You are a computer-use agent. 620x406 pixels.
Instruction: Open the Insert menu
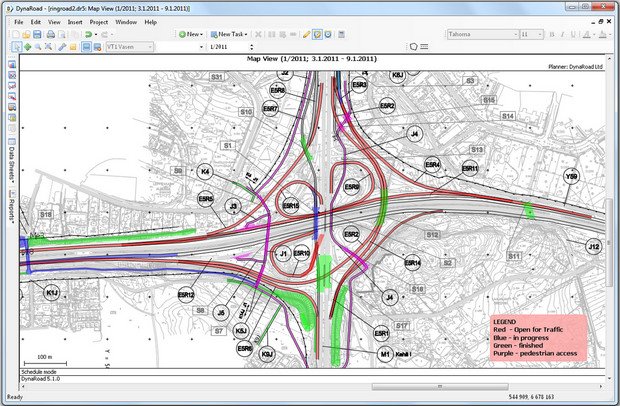[75, 22]
